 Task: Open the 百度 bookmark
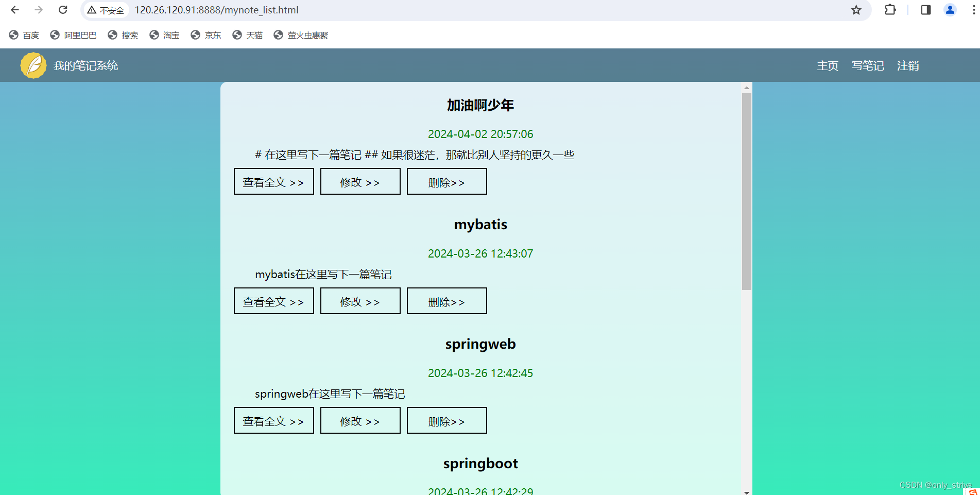[24, 35]
